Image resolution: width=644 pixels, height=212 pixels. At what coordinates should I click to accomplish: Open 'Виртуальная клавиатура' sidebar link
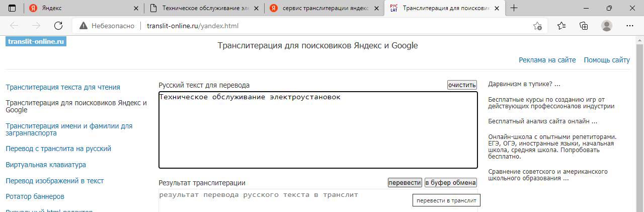click(x=46, y=165)
